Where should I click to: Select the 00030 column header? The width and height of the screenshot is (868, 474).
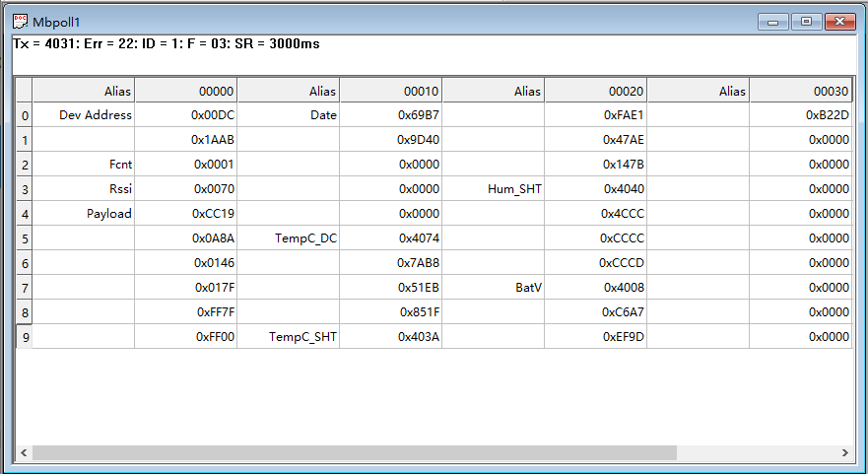(x=800, y=91)
